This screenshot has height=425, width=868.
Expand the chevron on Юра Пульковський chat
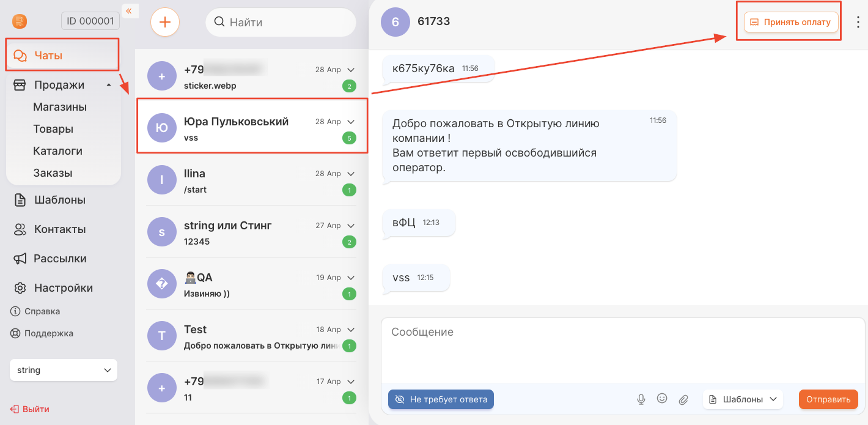pyautogui.click(x=351, y=122)
